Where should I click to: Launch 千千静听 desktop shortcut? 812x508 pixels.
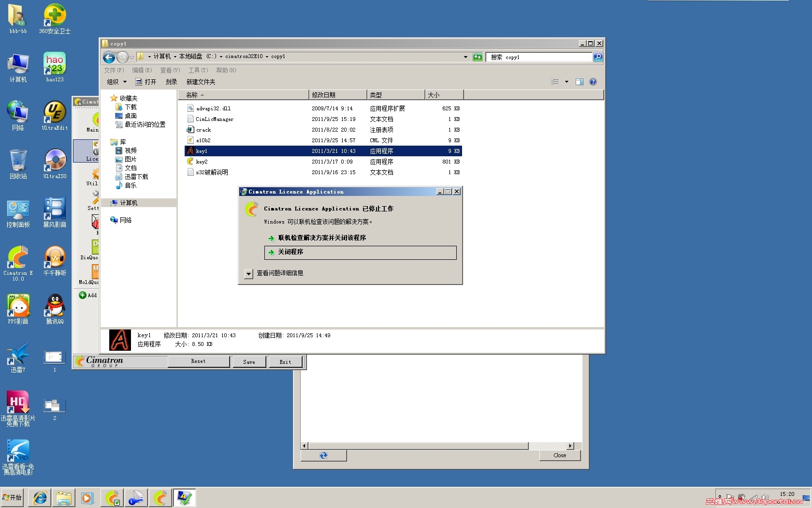click(x=55, y=261)
